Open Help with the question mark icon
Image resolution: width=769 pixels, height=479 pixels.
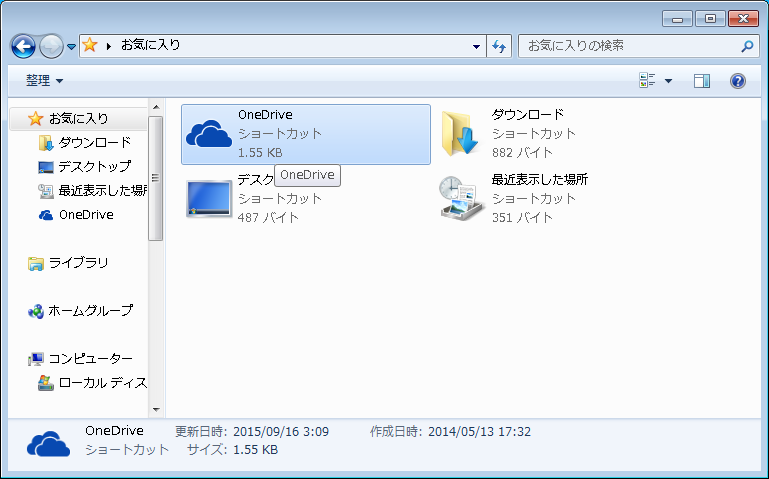tap(738, 81)
